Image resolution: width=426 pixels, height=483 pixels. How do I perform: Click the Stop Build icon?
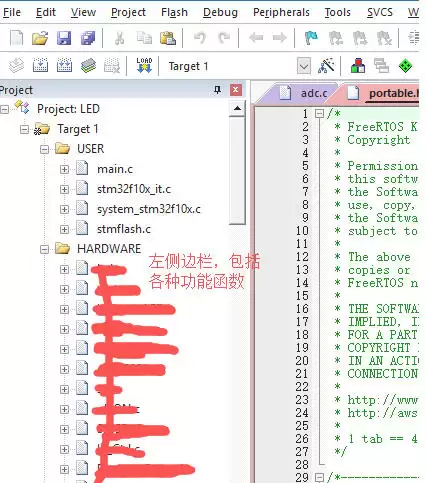click(x=112, y=65)
